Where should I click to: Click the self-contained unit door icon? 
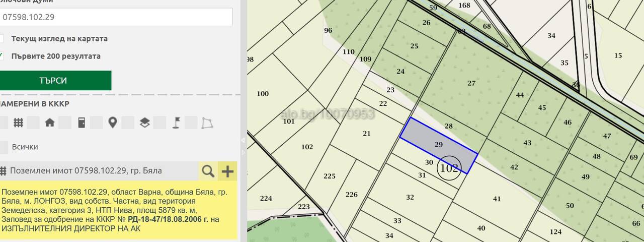81,123
